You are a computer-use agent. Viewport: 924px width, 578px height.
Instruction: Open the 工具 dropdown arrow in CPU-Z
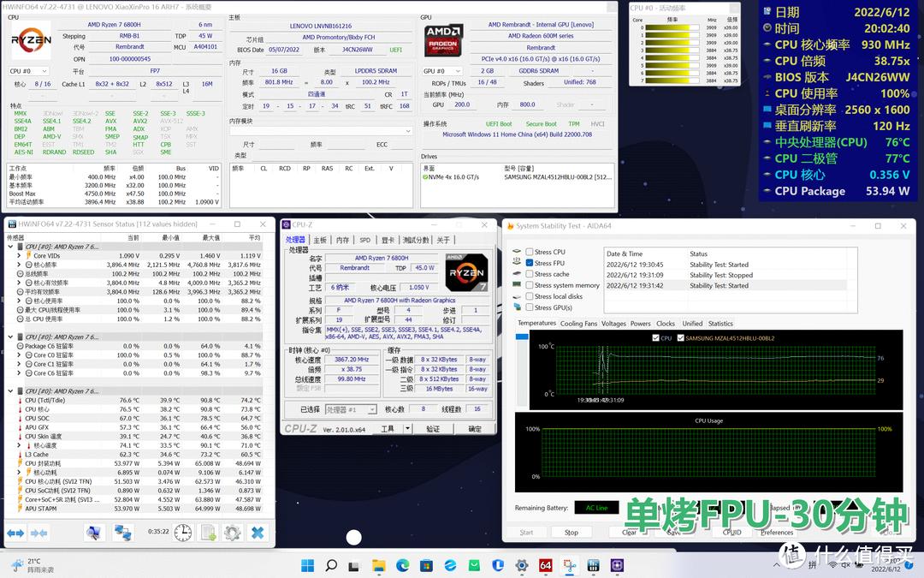[407, 428]
